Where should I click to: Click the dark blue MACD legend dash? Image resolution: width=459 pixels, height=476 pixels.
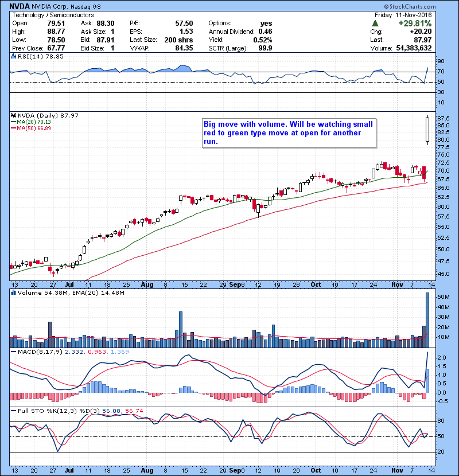click(14, 352)
